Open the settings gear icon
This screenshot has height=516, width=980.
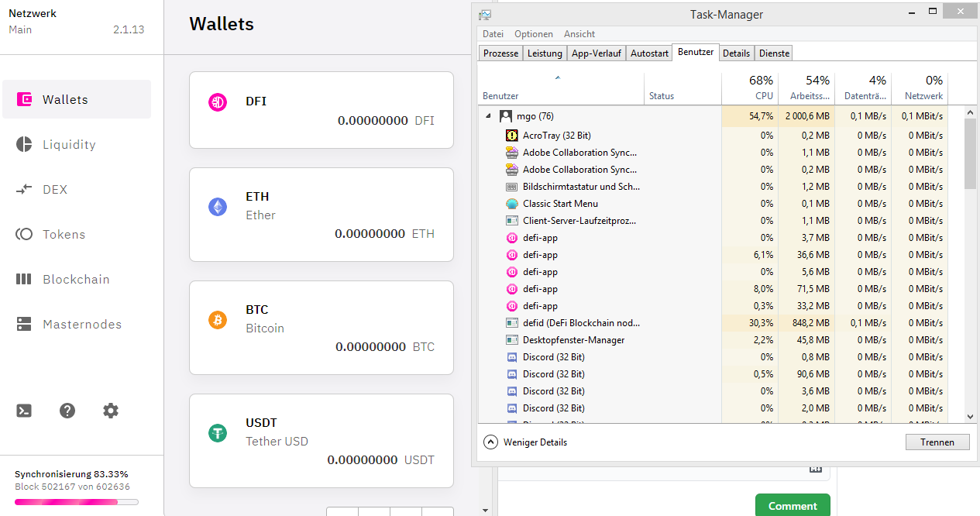tap(111, 411)
